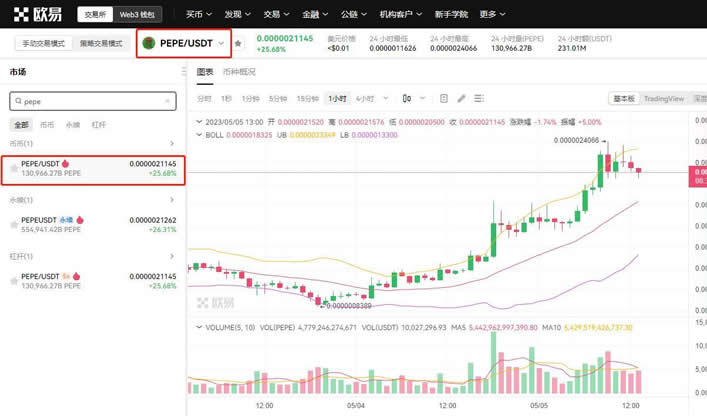This screenshot has height=416, width=707.
Task: Click the OKX 欧易 logo
Action: (x=40, y=14)
